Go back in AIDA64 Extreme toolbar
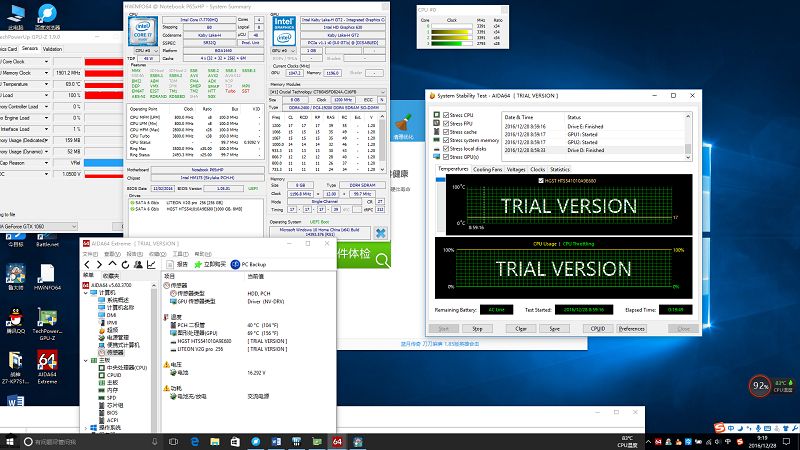The width and height of the screenshot is (800, 450). 87,264
